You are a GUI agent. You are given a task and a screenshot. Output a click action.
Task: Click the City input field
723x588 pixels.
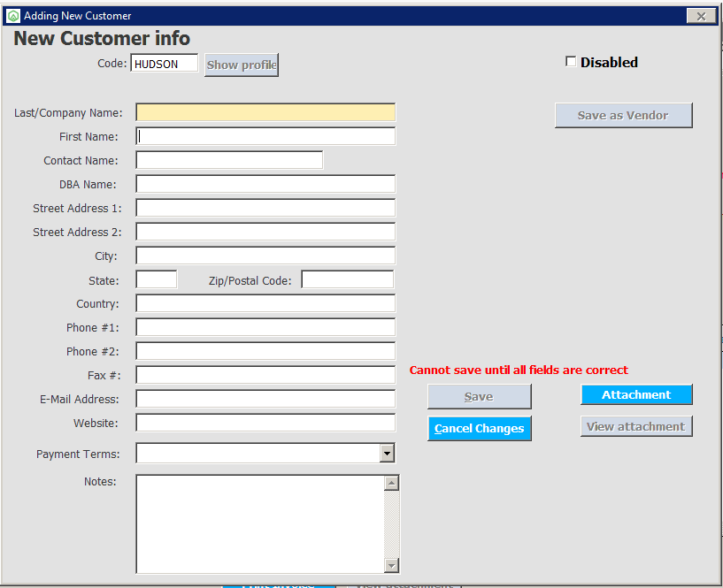[265, 256]
